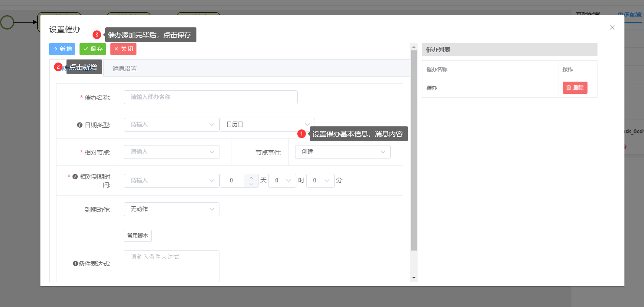Open the 更多配置 tab in side panel
644x307 pixels.
[x=629, y=14]
